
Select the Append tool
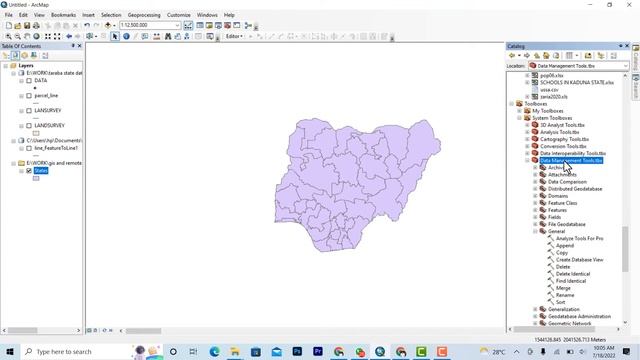[565, 246]
